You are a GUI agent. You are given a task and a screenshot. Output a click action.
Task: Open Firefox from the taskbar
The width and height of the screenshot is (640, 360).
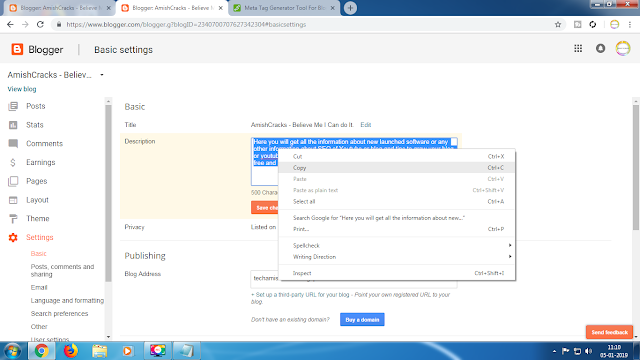pos(71,351)
